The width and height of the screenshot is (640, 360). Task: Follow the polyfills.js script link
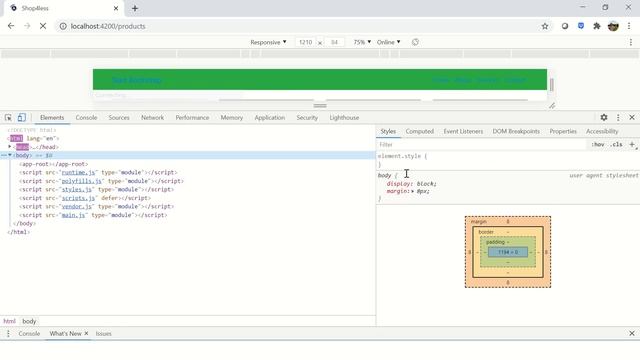82,181
